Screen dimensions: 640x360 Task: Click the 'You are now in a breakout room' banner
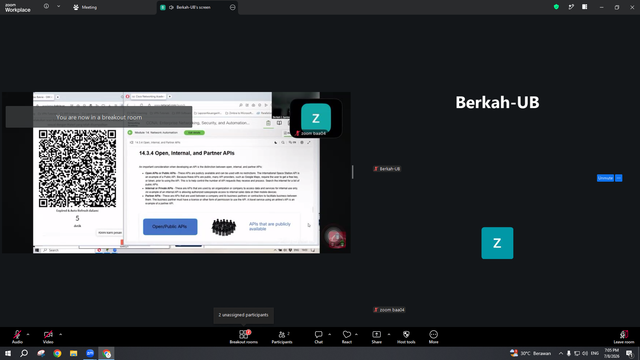coord(99,117)
